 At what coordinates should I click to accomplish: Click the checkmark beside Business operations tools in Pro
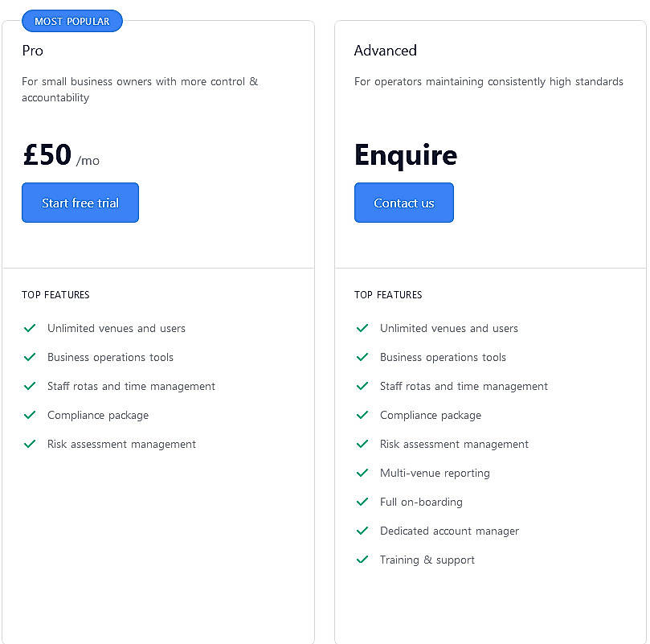pos(30,357)
